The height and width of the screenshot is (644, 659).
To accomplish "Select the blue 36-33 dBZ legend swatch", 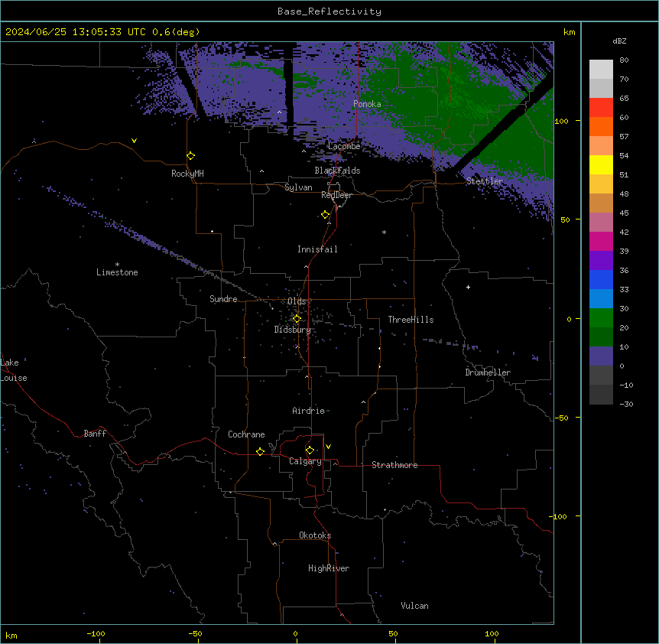I will point(601,279).
